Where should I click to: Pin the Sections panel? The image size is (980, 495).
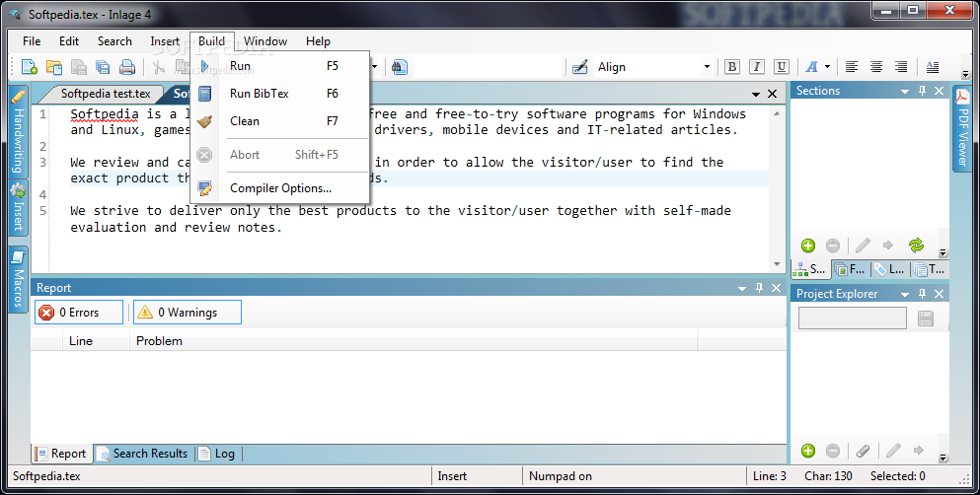click(922, 91)
